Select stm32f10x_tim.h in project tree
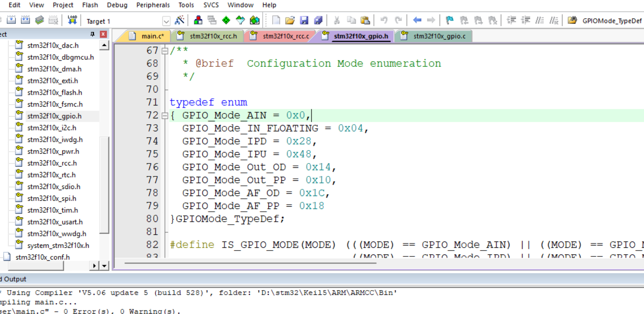Viewport: 644px width, 314px height. [x=53, y=210]
